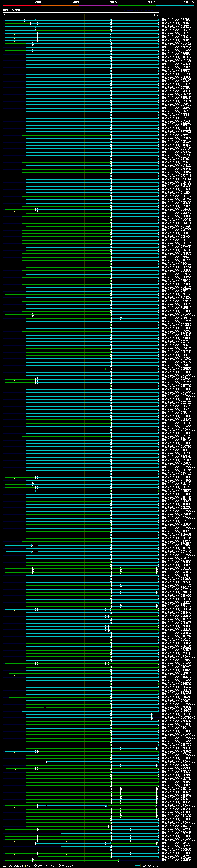Select hit label UniRef100_P36584
The height and width of the screenshot is (868, 197).
[x=177, y=54]
